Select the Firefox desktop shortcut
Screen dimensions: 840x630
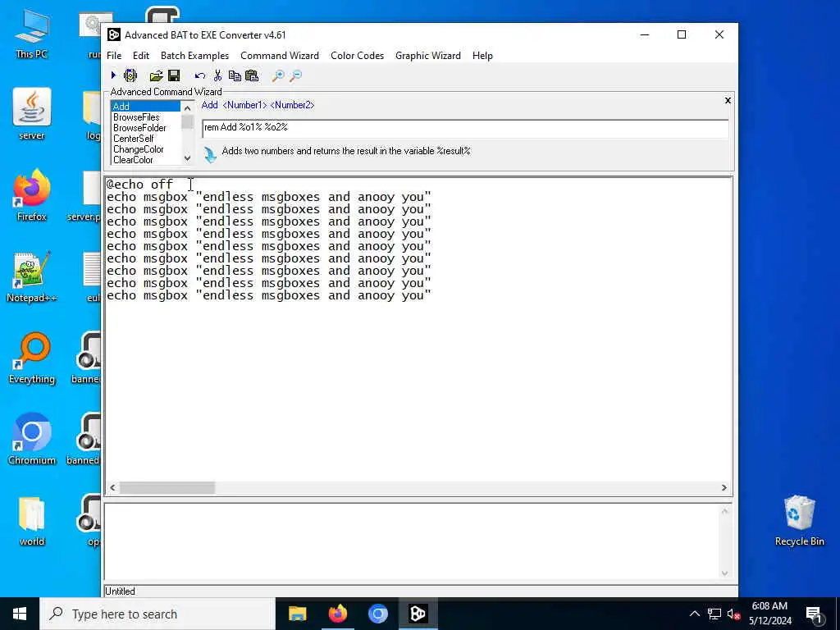pos(32,195)
